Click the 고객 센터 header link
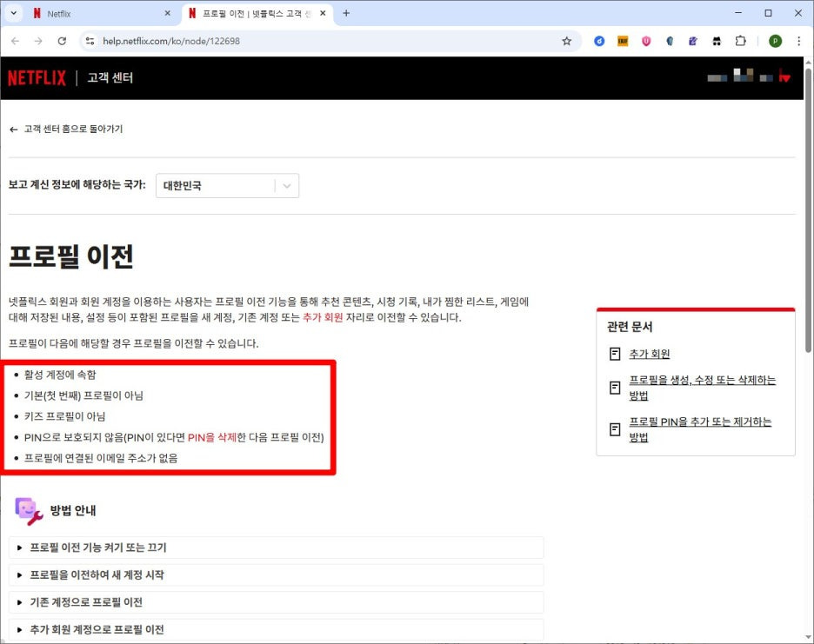Screen dimensions: 814x644 point(110,78)
